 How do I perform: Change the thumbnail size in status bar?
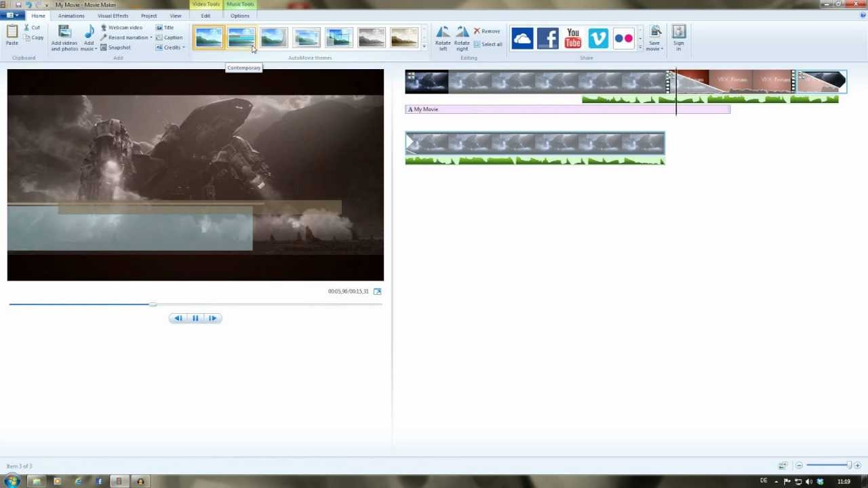point(783,466)
